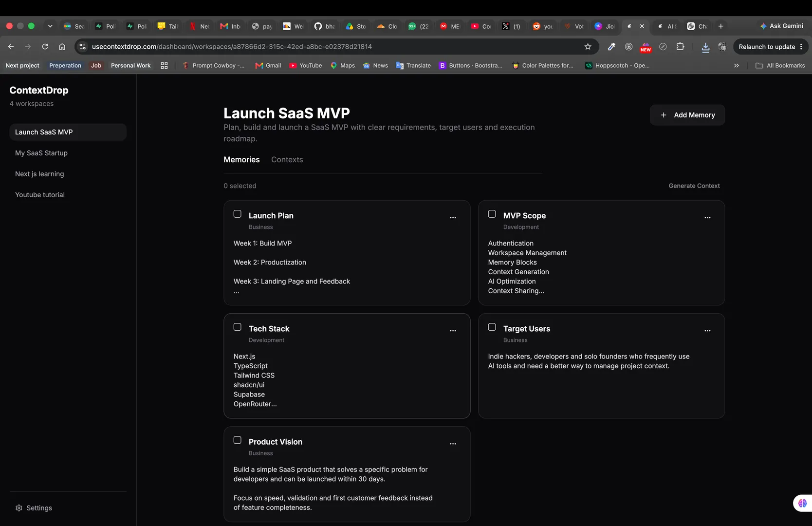
Task: Open the Gmail bookmark
Action: 268,65
